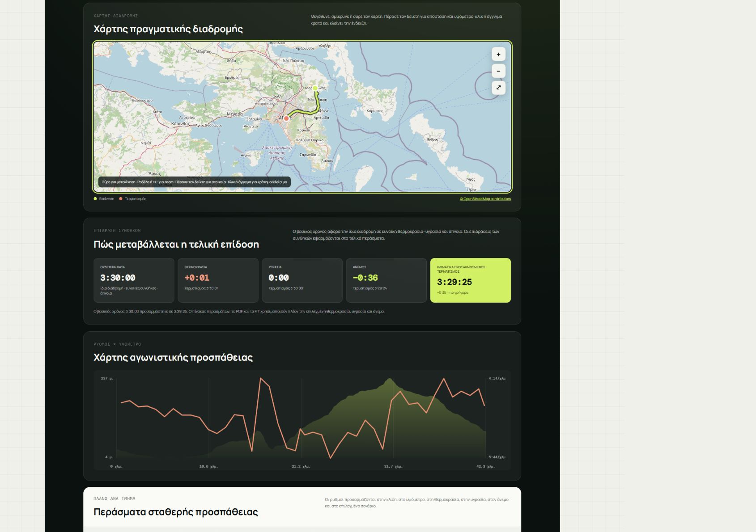This screenshot has height=532, width=756.
Task: Click Μέγαρα place label on map
Action: (235, 114)
